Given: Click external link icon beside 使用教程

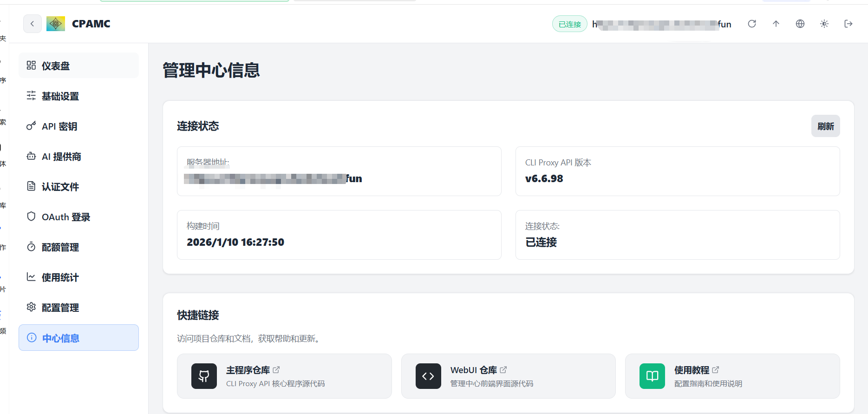Looking at the screenshot, I should 716,370.
